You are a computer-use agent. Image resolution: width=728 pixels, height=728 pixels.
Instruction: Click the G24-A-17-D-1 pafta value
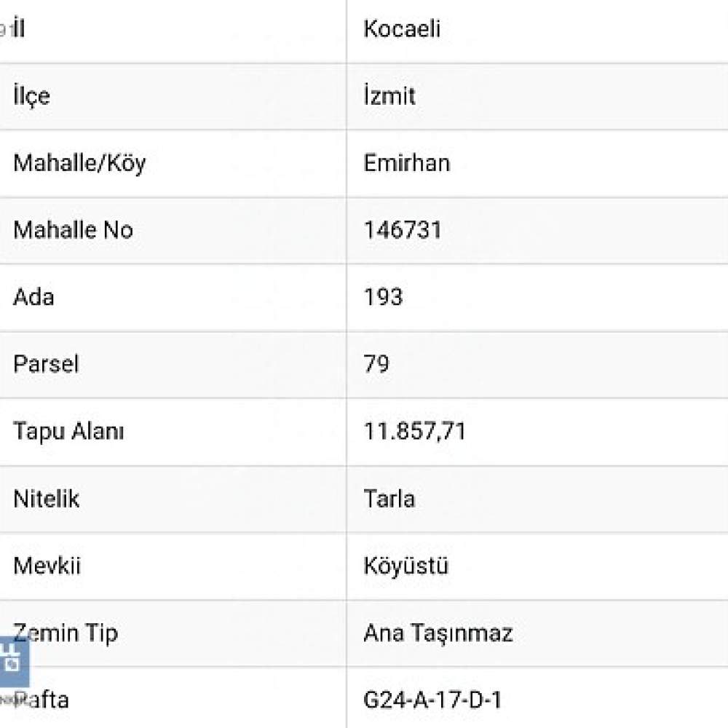(x=432, y=700)
